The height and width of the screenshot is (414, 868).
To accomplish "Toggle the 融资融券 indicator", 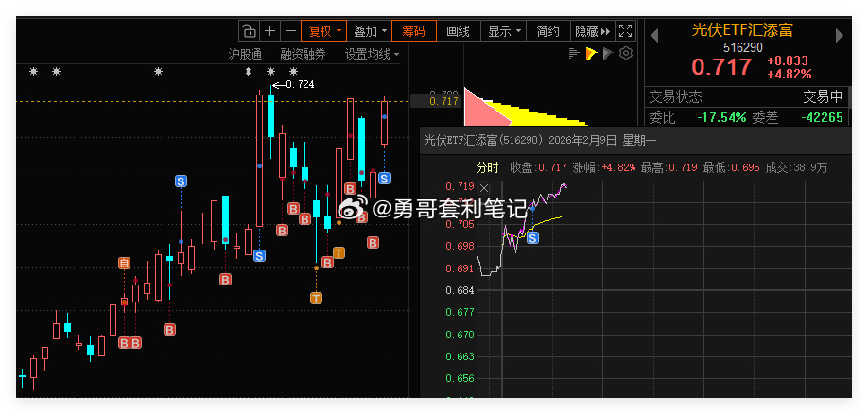I will pyautogui.click(x=303, y=54).
